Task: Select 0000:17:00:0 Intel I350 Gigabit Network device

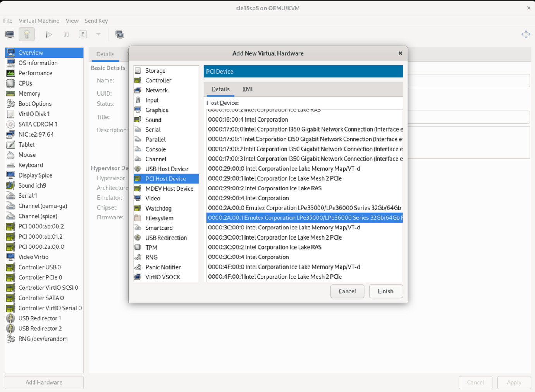Action: click(x=304, y=130)
